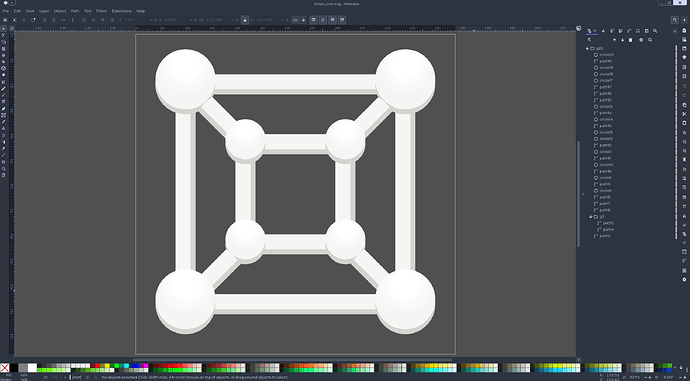Click Select All objects icon
690x381 pixels.
5,20
